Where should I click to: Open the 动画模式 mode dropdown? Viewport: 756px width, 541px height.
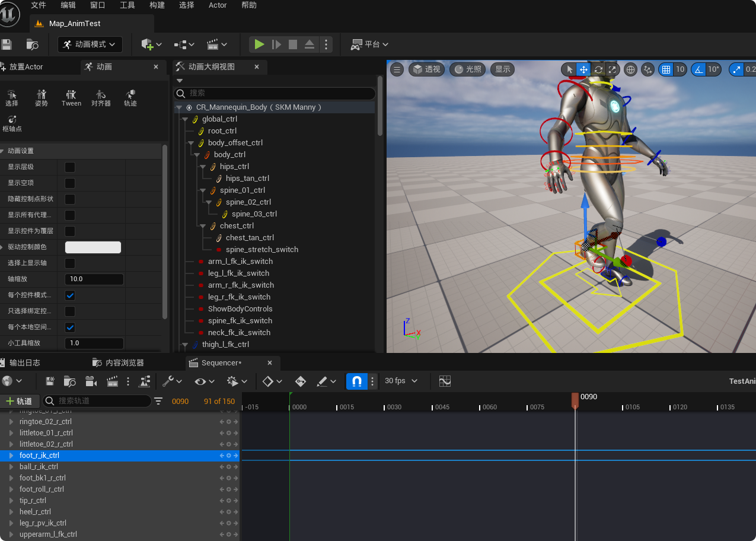point(90,44)
